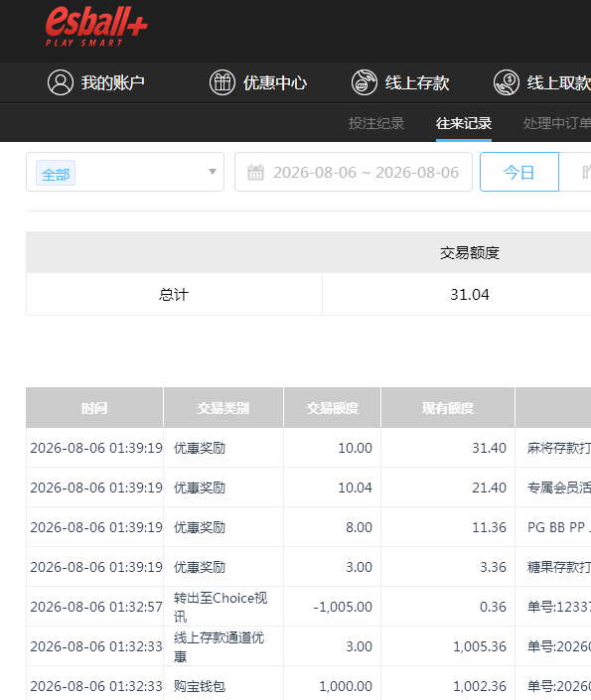
Task: Click the 总计 cell
Action: click(174, 294)
